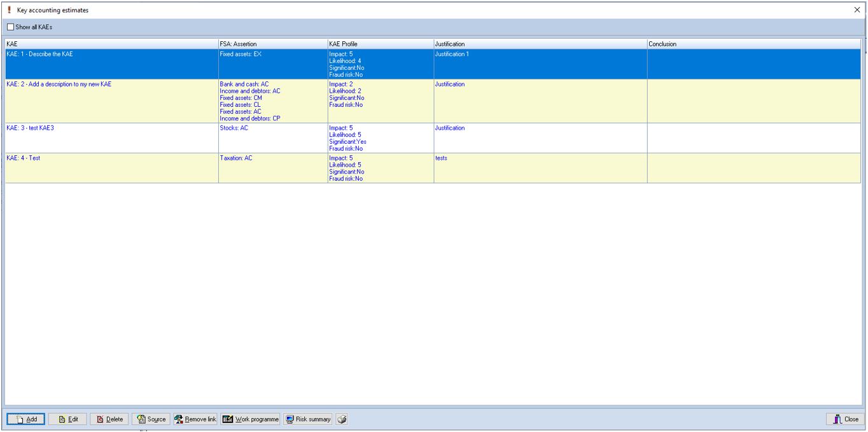
Task: Open the Work programme
Action: point(250,419)
